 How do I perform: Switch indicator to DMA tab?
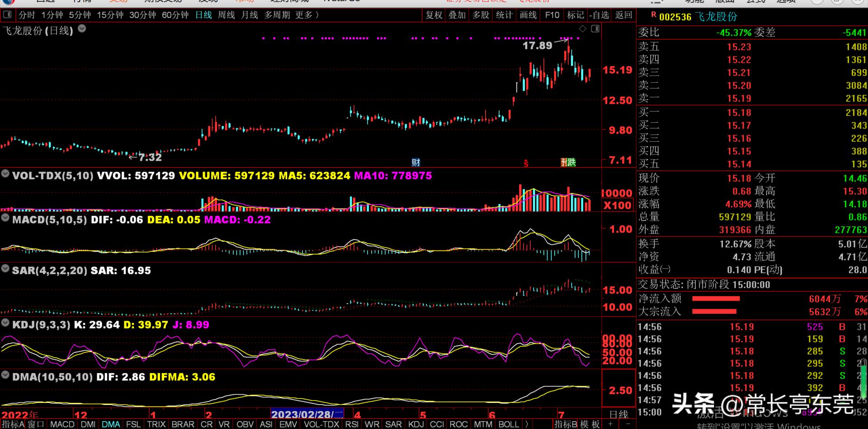(x=111, y=424)
